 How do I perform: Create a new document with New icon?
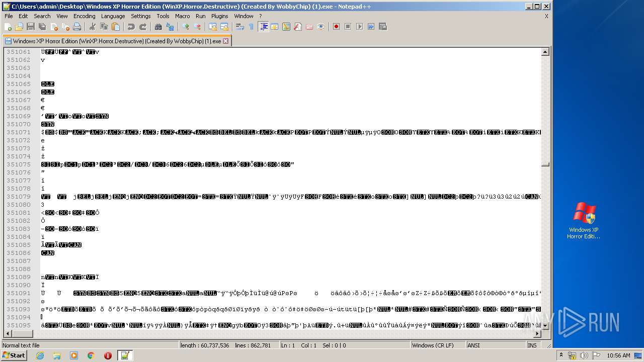(x=8, y=27)
